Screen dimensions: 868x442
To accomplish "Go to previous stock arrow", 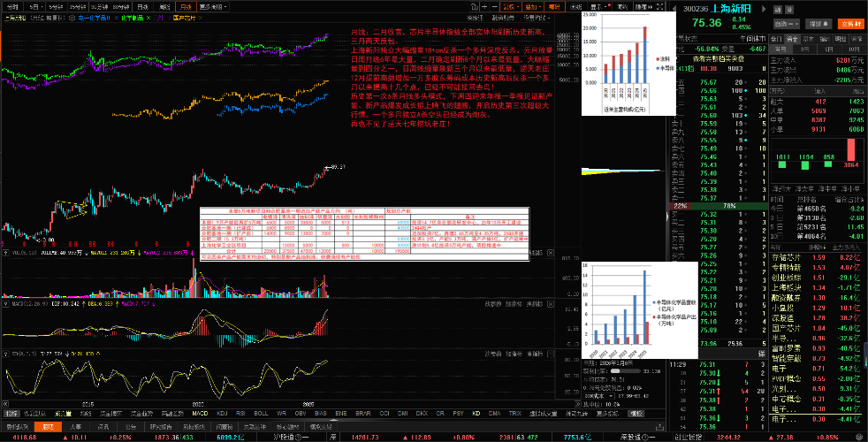I will pyautogui.click(x=674, y=9).
